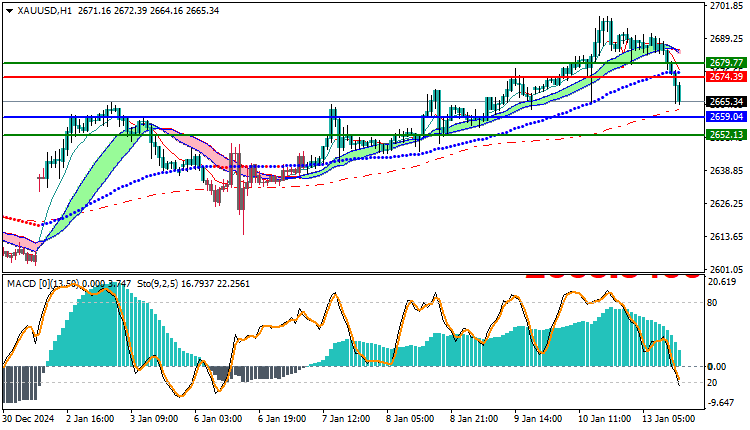Image resolution: width=750 pixels, height=430 pixels.
Task: Click the 0.00 indicator scale value
Action: tap(717, 366)
